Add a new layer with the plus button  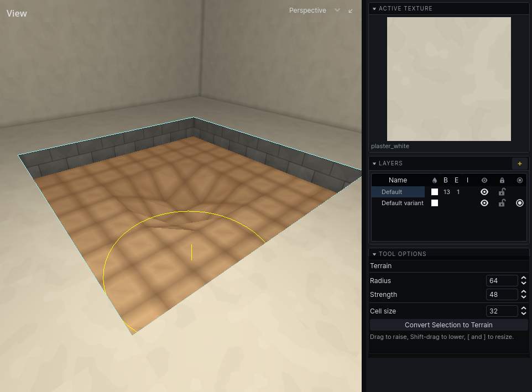click(x=519, y=164)
